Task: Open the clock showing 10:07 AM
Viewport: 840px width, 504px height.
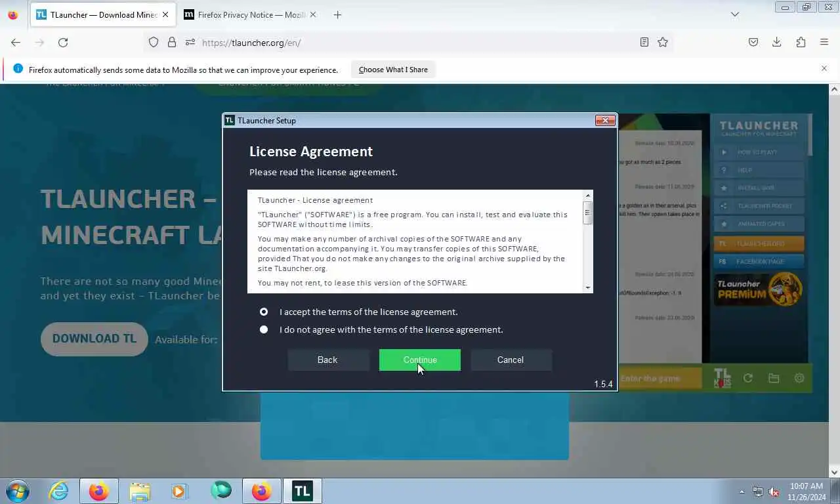Action: coord(807,492)
